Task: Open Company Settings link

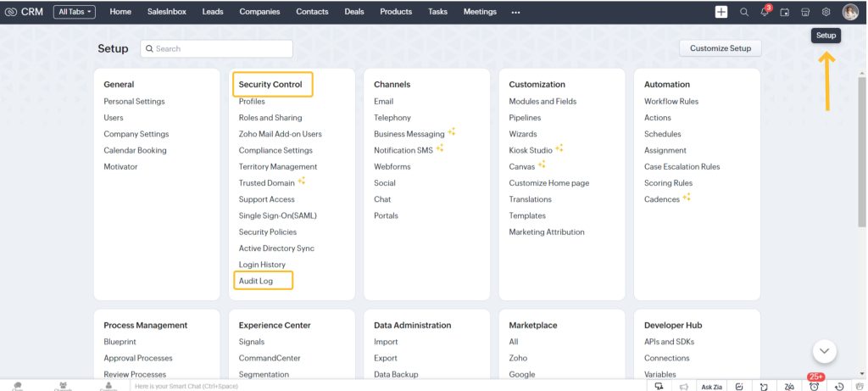Action: tap(136, 134)
